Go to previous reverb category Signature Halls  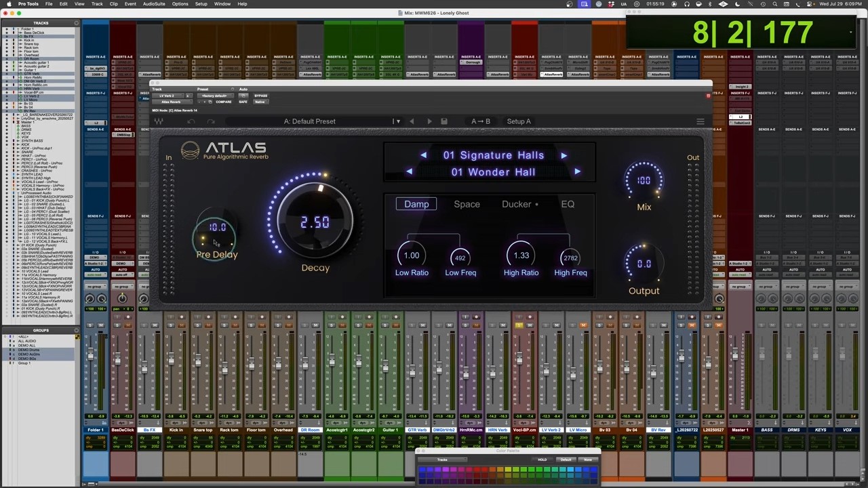(x=423, y=155)
